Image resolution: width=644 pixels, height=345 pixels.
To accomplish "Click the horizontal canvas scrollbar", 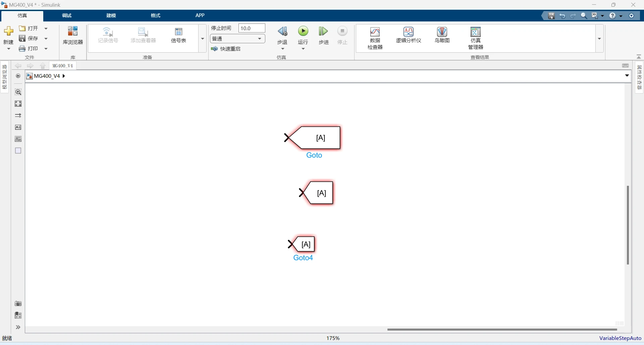I will click(502, 330).
